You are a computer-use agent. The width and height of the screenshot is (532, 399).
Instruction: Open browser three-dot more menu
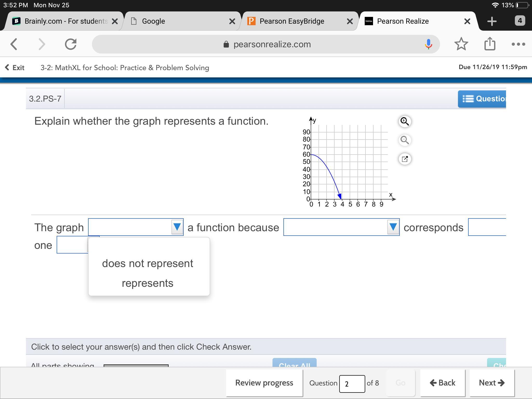(x=518, y=44)
